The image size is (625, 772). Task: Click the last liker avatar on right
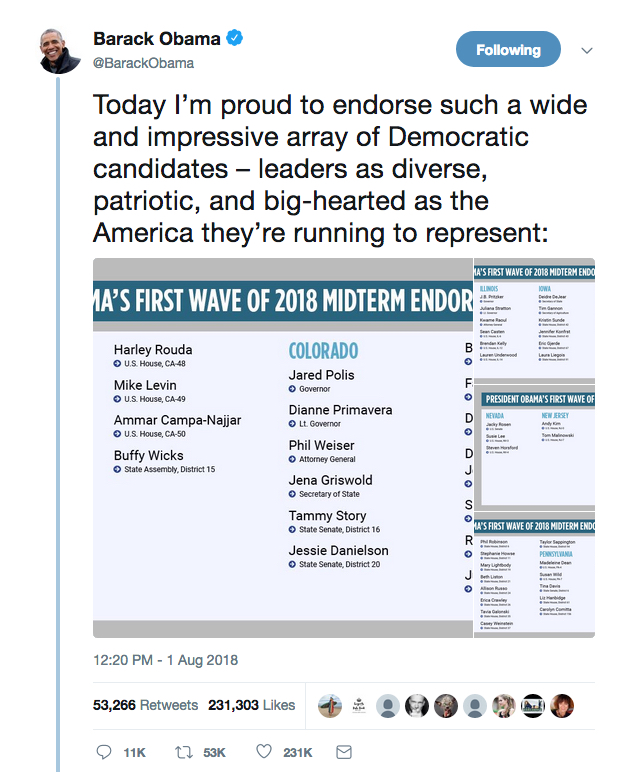(562, 705)
